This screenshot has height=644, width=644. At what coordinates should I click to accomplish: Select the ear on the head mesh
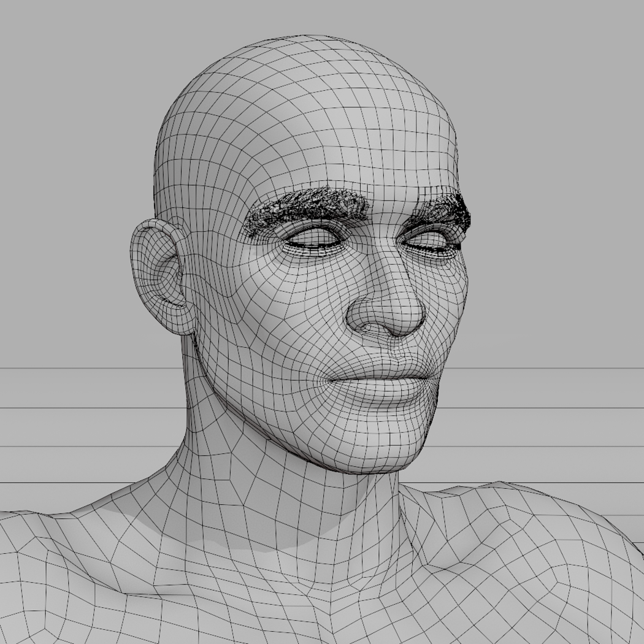[x=163, y=276]
